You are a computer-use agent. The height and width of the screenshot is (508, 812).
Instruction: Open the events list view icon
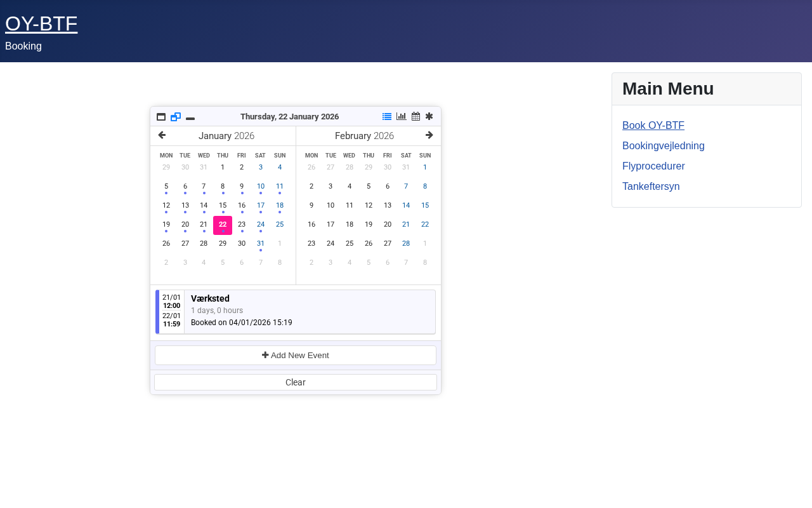tap(387, 116)
